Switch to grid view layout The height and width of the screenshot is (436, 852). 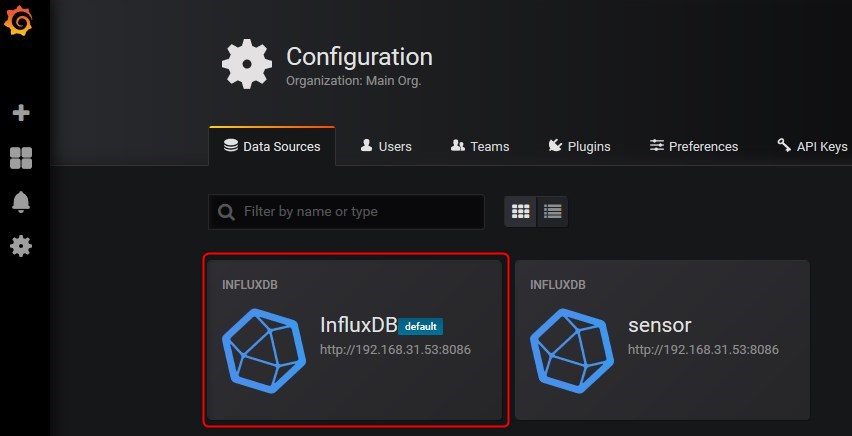tap(521, 211)
